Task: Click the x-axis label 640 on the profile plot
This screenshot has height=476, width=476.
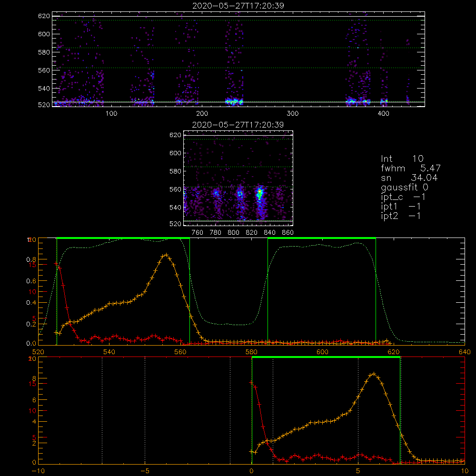Action: (465, 352)
